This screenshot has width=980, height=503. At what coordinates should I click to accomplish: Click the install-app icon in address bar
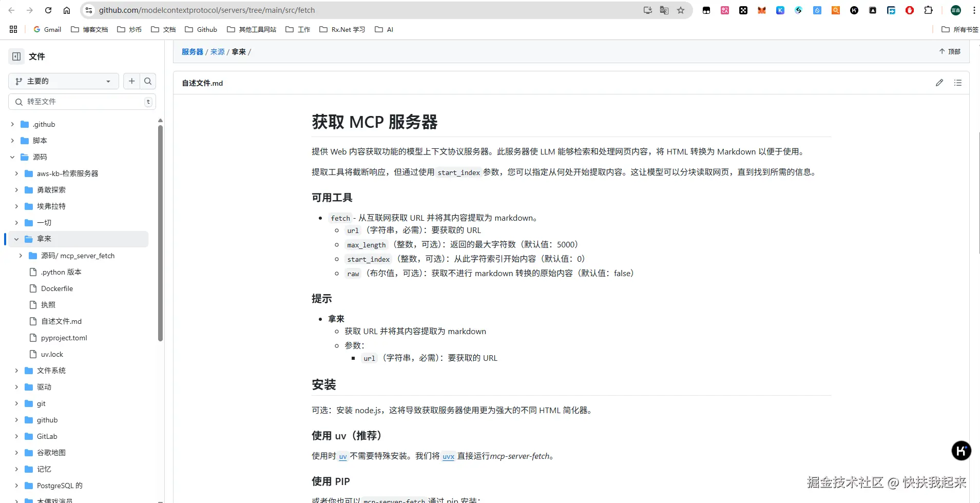click(648, 10)
